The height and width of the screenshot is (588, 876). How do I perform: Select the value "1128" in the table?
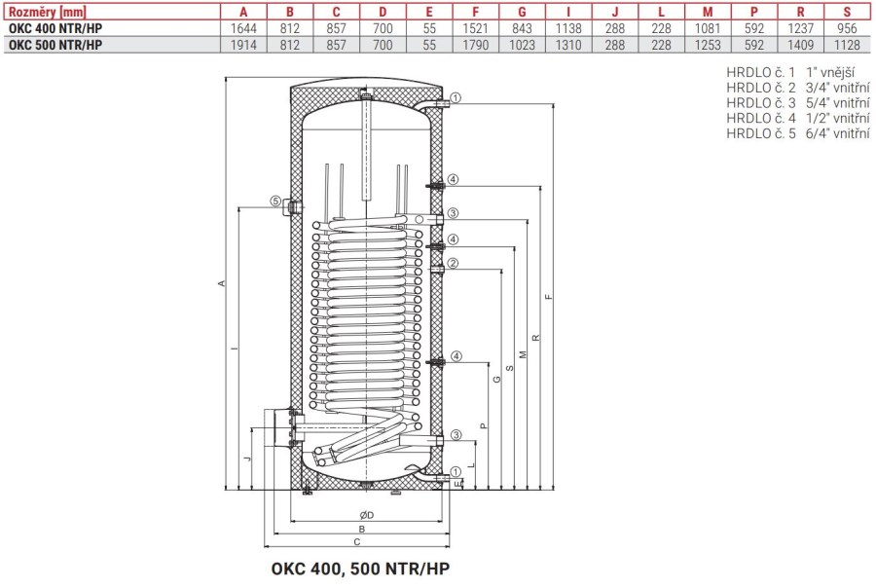(x=847, y=45)
